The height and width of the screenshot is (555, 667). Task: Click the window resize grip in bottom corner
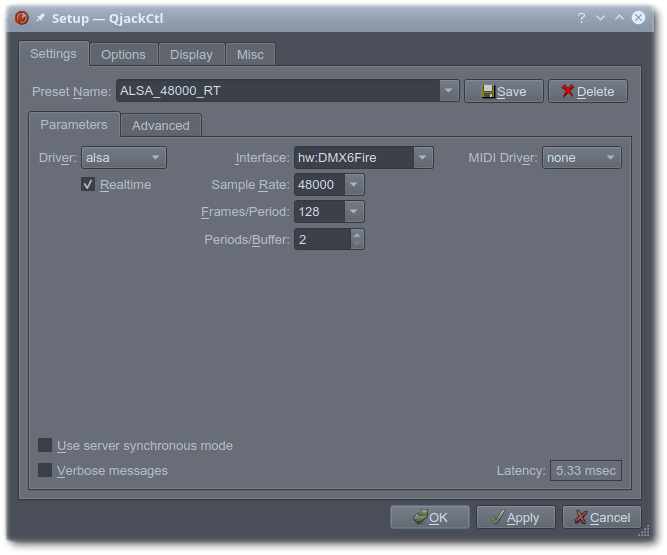[644, 531]
